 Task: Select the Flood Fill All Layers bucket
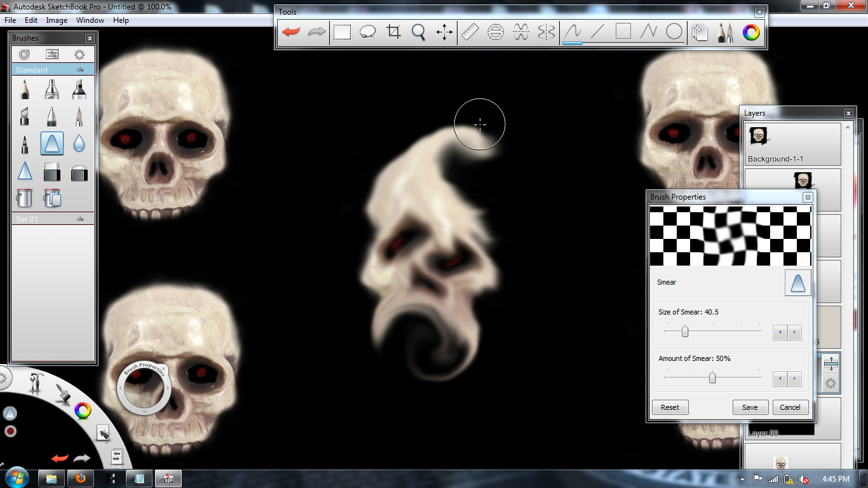(x=51, y=198)
